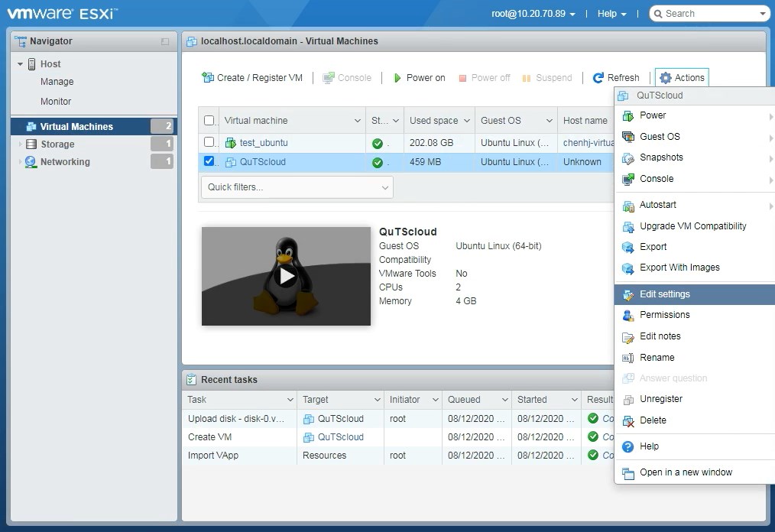Click the Search input field

[x=709, y=14]
